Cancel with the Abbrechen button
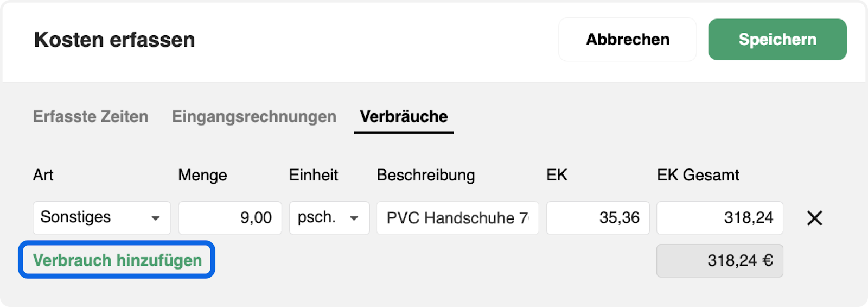 coord(628,40)
